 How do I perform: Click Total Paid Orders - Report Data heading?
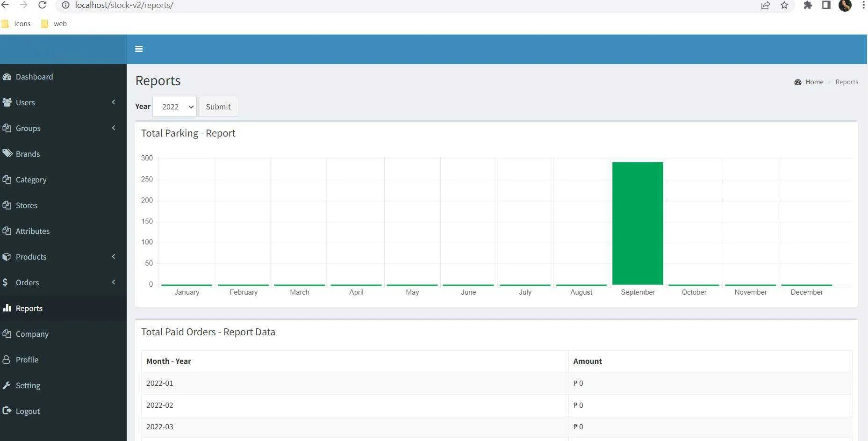coord(208,332)
